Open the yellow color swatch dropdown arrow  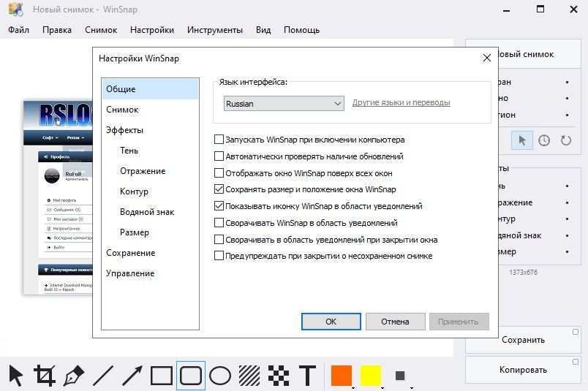tap(382, 387)
